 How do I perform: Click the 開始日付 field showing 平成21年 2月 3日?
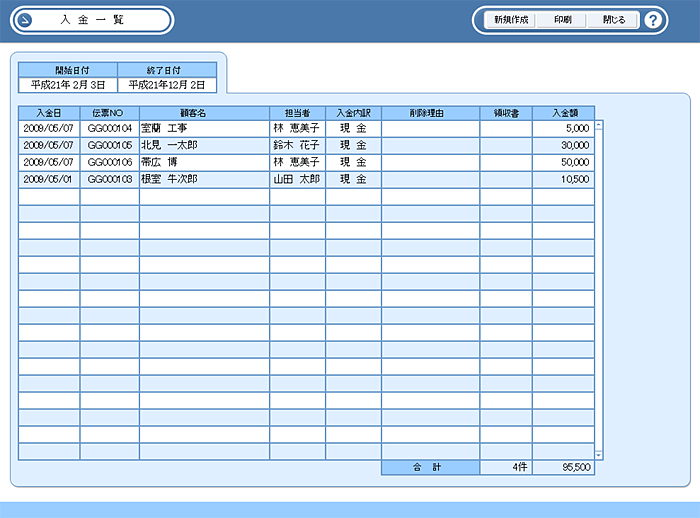click(x=68, y=85)
